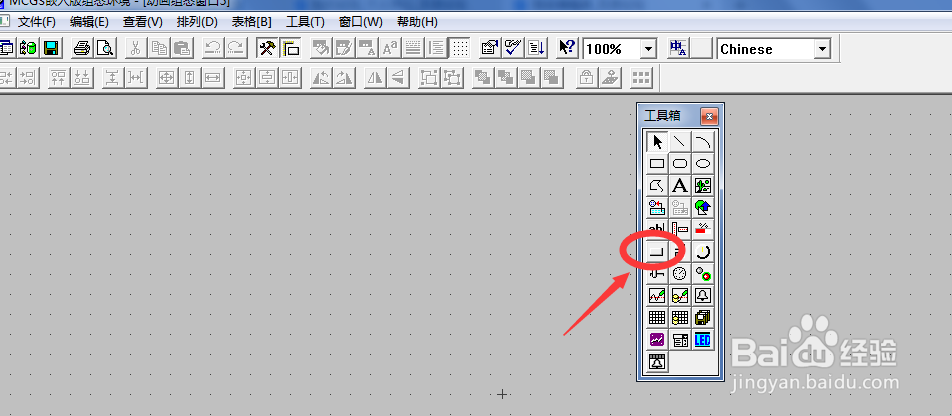The width and height of the screenshot is (952, 416).
Task: Select the rectangle tool in toolbox
Action: coord(657,163)
